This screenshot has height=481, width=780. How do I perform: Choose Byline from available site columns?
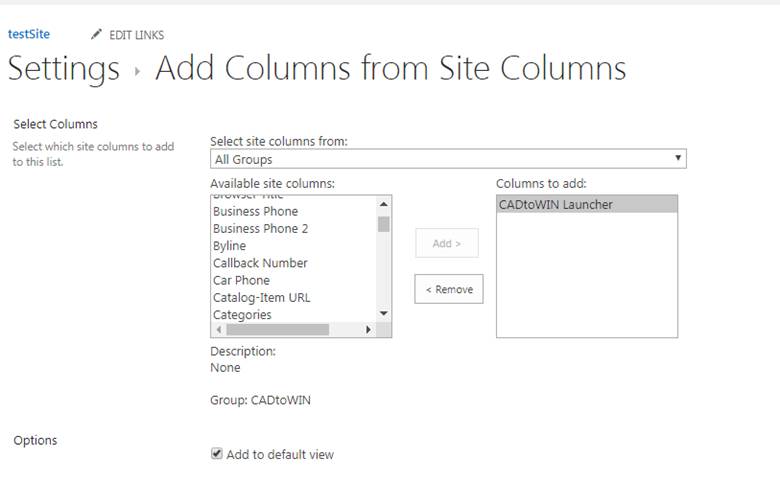pos(229,245)
